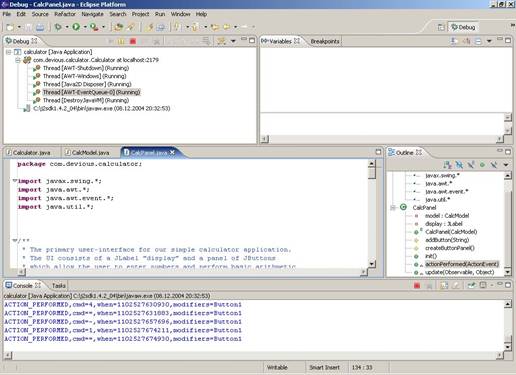Select the Debug perspective button
The image size is (516, 375).
pos(463,27)
